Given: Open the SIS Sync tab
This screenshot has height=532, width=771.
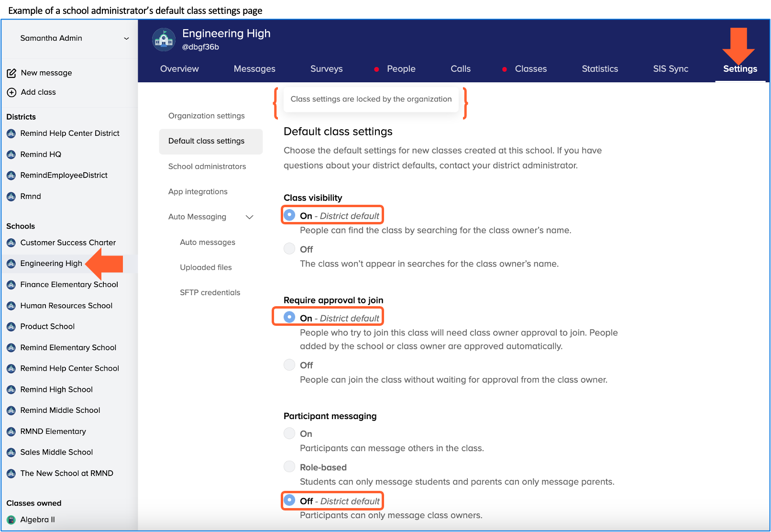Looking at the screenshot, I should coord(670,69).
